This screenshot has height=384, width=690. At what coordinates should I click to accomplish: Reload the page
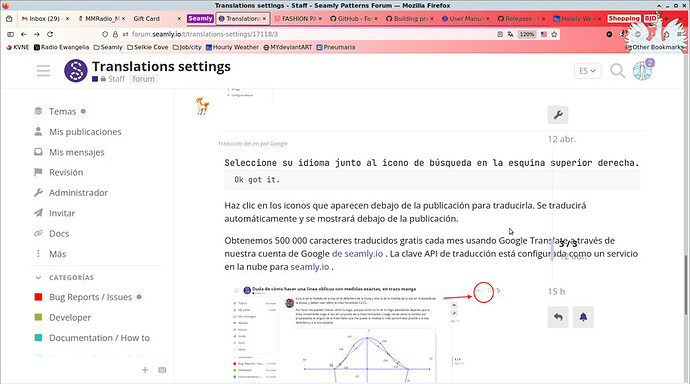click(50, 34)
